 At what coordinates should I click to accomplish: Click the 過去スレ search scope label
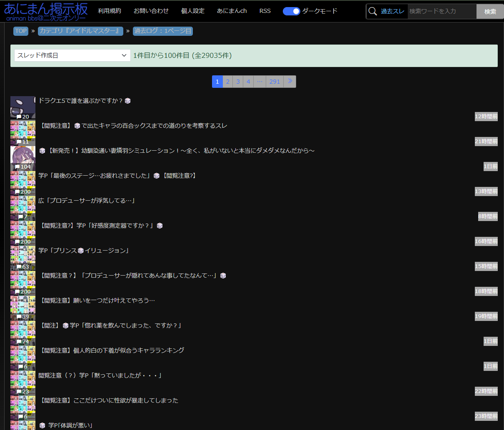click(x=393, y=11)
